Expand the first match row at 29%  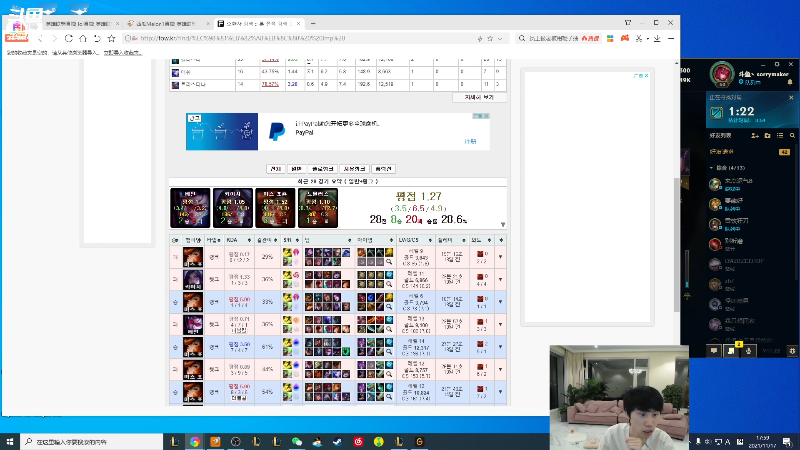click(x=500, y=257)
